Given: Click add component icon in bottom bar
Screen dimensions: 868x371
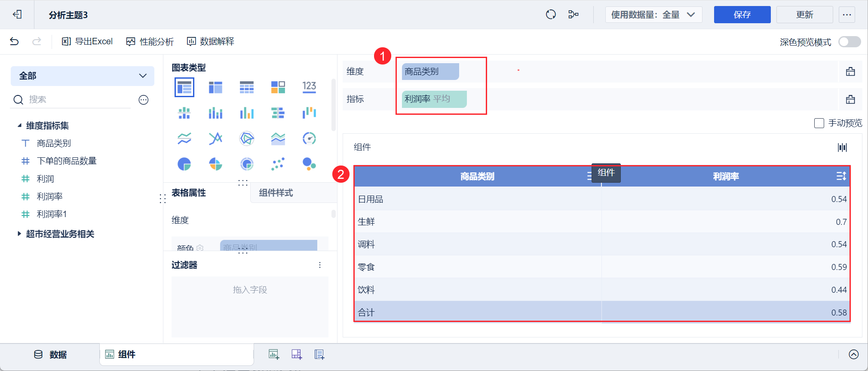Looking at the screenshot, I should (x=274, y=354).
